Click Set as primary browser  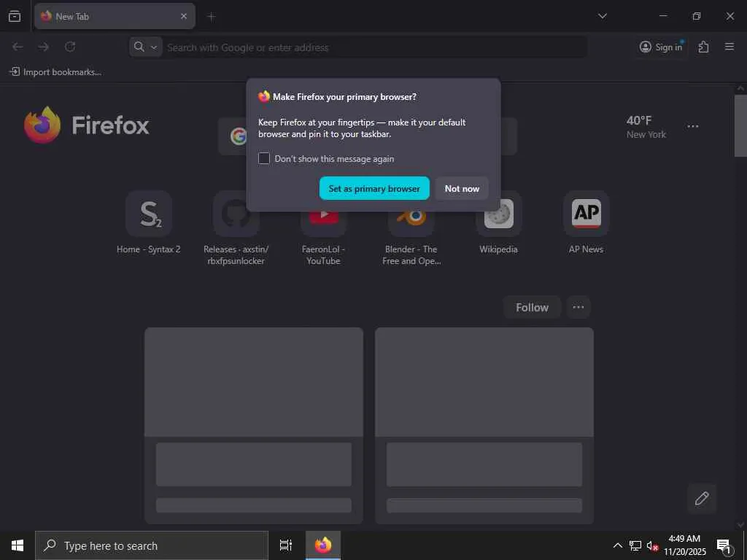coord(374,189)
